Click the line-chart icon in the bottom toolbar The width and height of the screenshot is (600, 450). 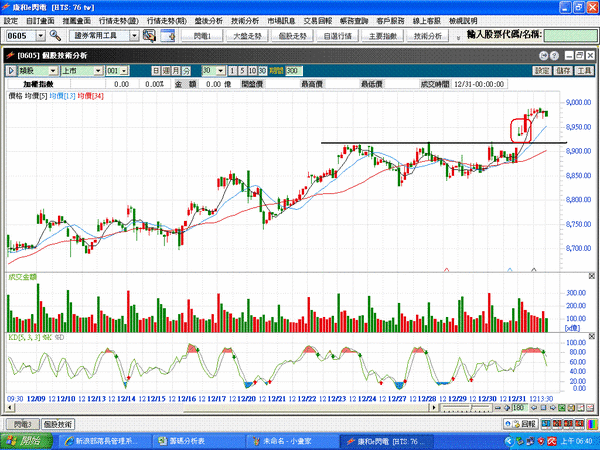[580, 408]
